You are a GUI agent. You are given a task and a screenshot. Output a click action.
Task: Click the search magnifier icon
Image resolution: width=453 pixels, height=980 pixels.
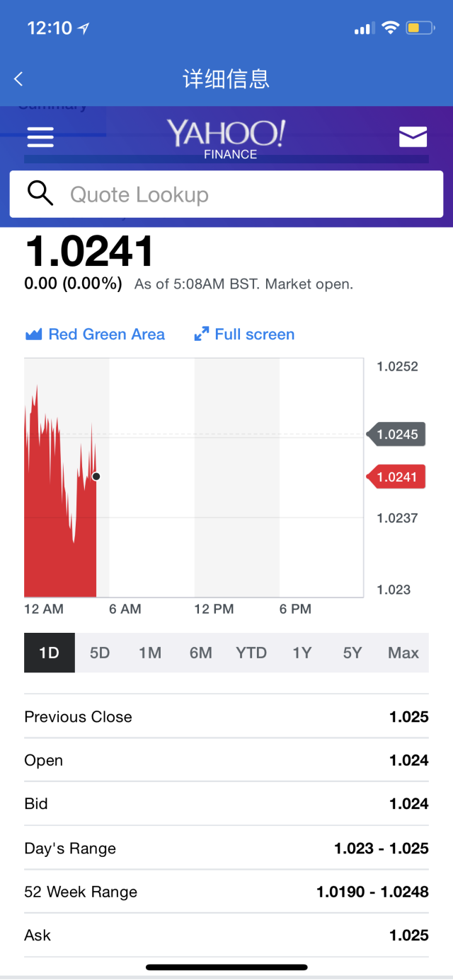[x=40, y=194]
